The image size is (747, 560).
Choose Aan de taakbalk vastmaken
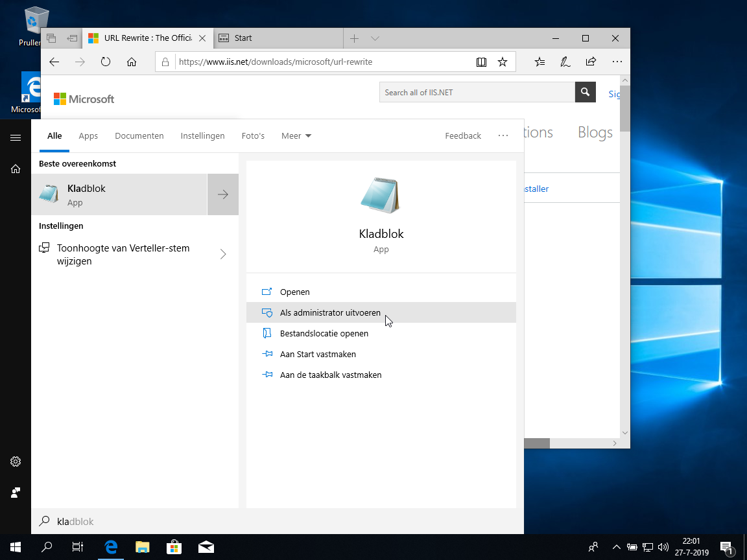tap(381, 375)
